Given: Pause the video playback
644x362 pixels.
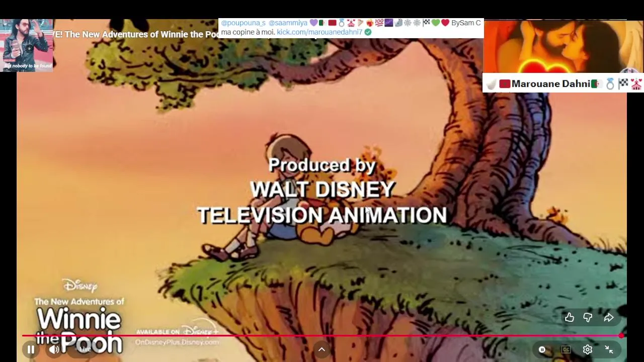Looking at the screenshot, I should click(31, 349).
